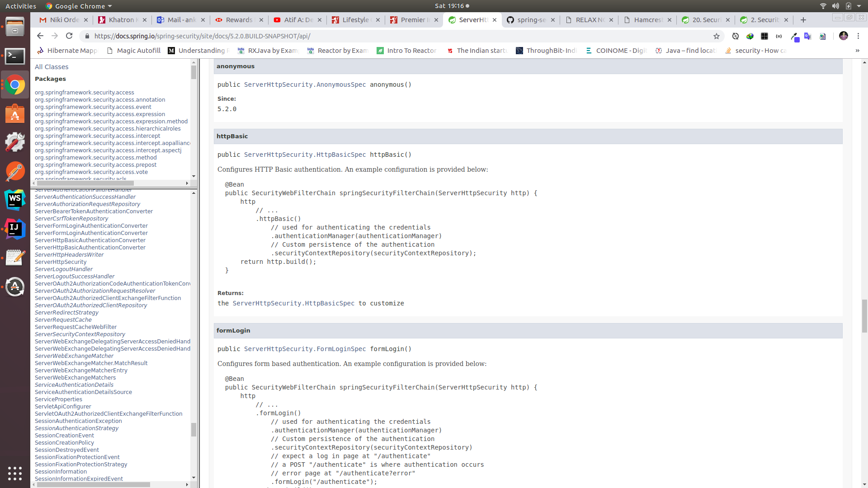Open Terminal from the dock
This screenshot has width=868, height=488.
tap(15, 56)
